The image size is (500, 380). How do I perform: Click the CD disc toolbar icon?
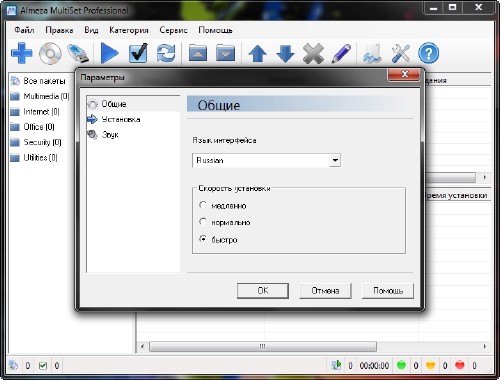(50, 53)
